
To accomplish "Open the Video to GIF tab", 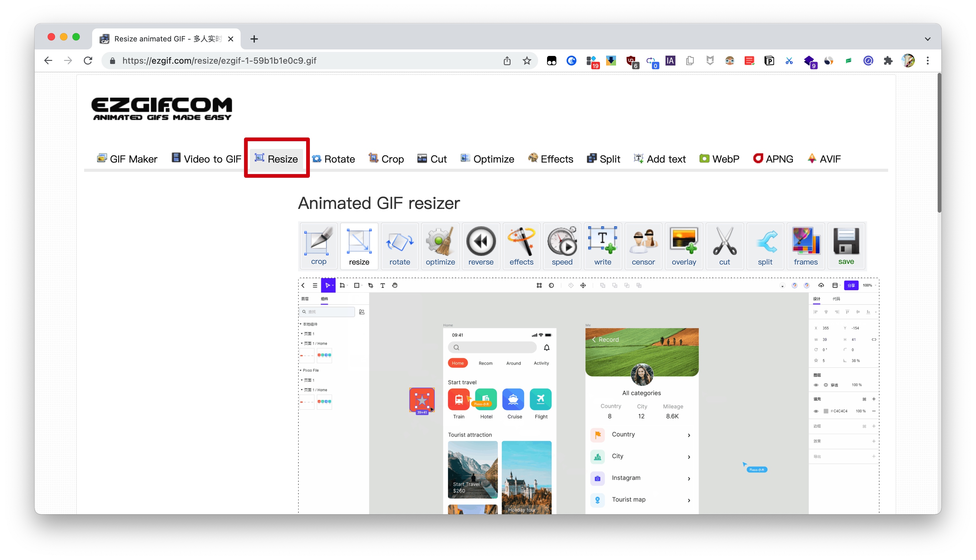I will tap(206, 159).
